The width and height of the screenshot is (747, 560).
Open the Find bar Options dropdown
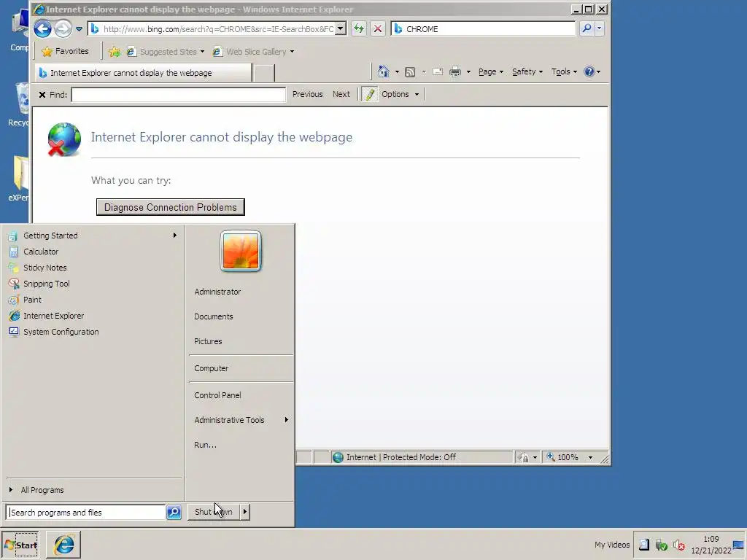(400, 94)
